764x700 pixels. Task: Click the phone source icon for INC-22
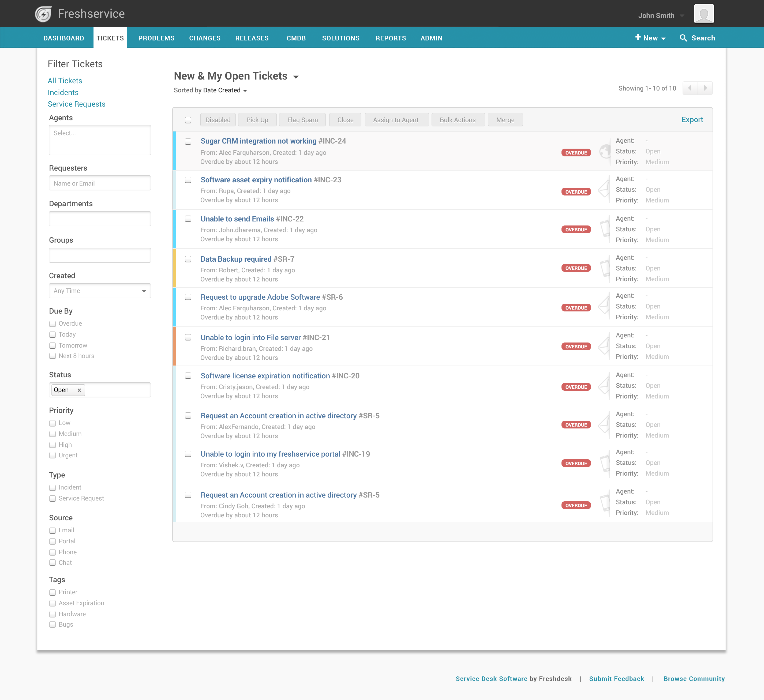point(605,229)
